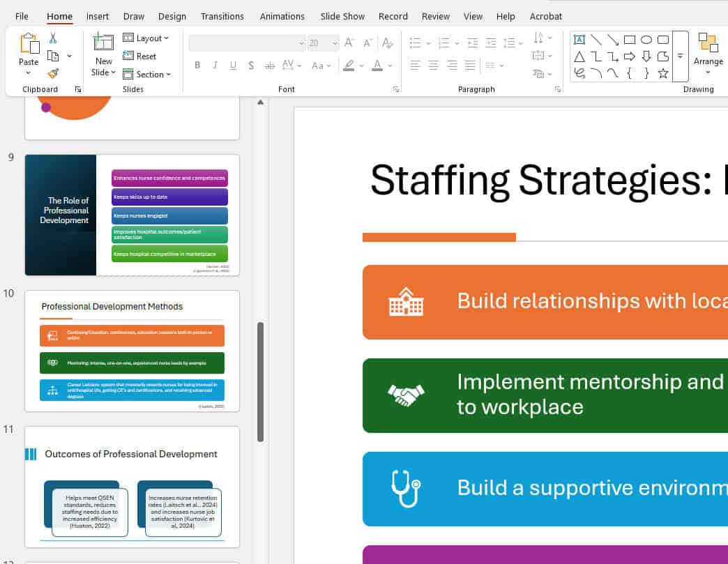The image size is (728, 564).
Task: Open the File menu
Action: pos(22,16)
